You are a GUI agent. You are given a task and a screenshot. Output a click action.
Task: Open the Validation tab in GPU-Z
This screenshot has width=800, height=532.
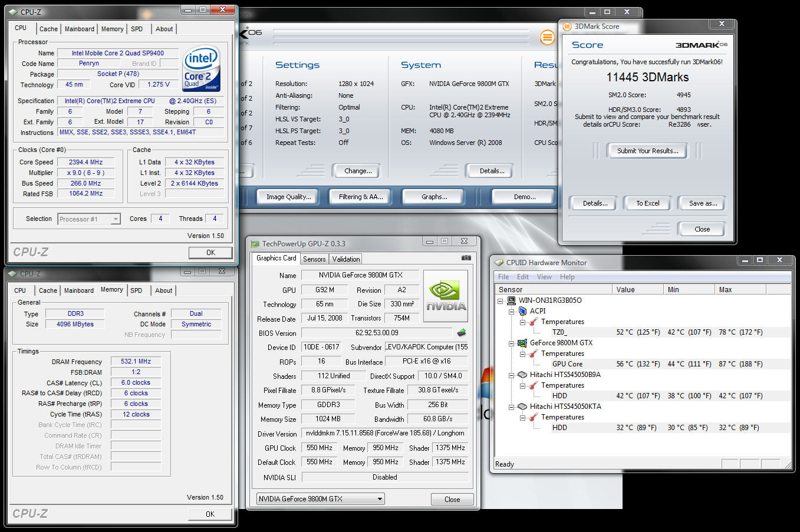point(346,259)
